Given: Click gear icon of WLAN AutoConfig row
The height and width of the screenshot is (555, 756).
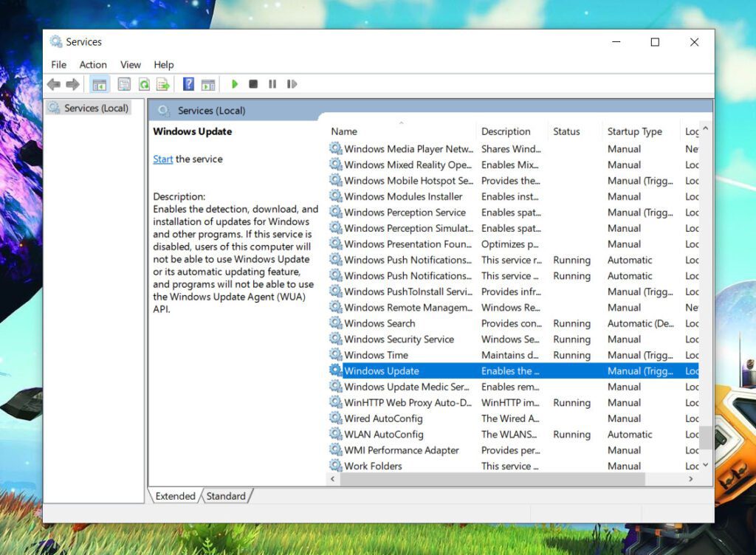Looking at the screenshot, I should click(336, 434).
